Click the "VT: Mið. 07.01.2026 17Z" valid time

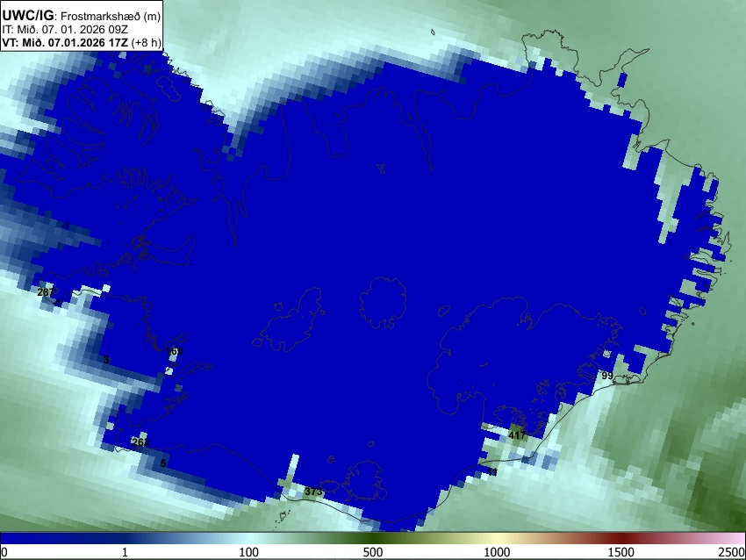point(65,42)
